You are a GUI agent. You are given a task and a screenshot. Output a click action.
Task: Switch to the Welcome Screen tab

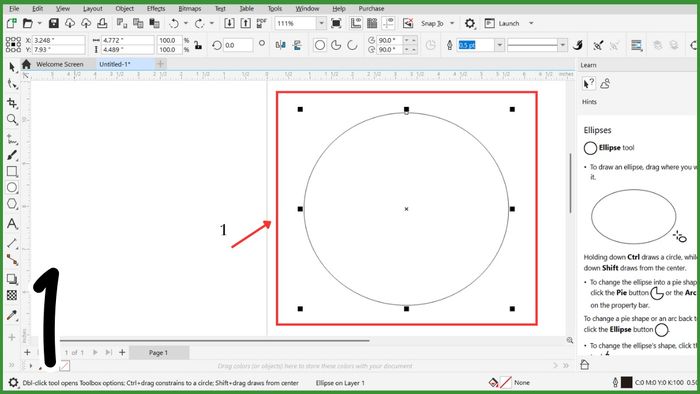(60, 64)
